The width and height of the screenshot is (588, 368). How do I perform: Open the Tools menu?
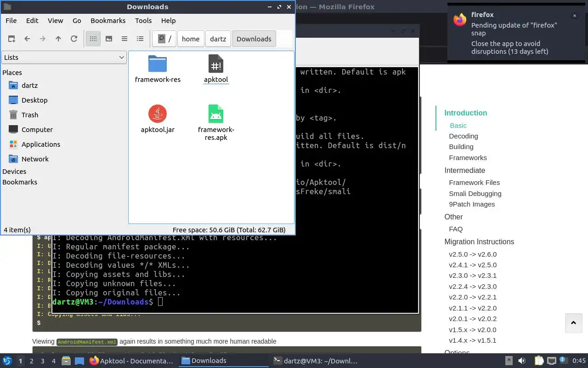click(143, 21)
